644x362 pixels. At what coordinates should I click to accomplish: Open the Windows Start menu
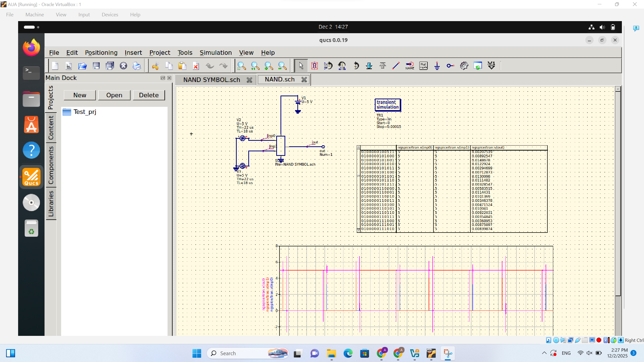[197, 353]
